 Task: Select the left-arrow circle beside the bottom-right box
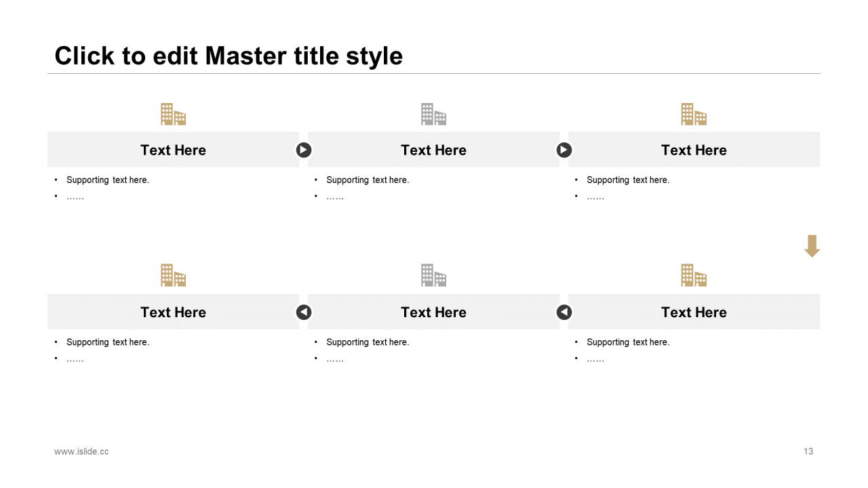pos(564,312)
